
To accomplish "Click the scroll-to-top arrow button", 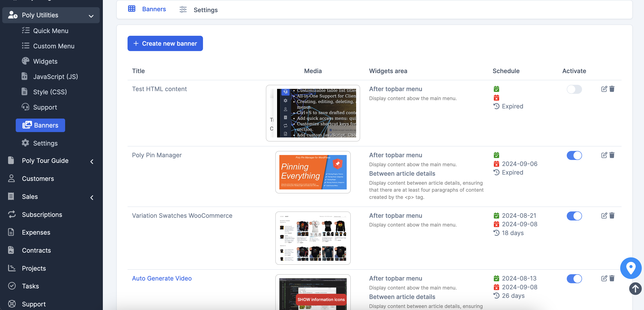I will [x=635, y=288].
